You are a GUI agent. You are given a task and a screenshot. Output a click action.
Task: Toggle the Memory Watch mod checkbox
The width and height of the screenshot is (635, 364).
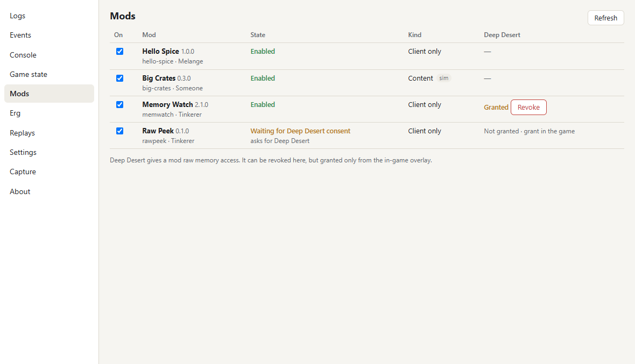(119, 104)
